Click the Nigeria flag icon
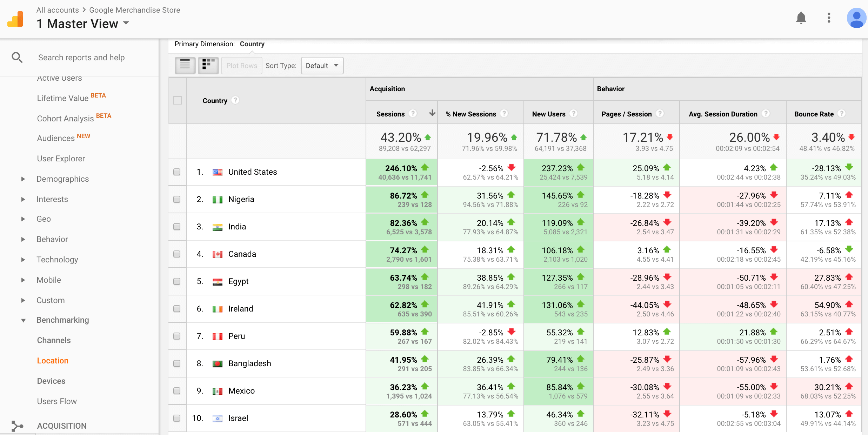The image size is (868, 435). tap(218, 200)
